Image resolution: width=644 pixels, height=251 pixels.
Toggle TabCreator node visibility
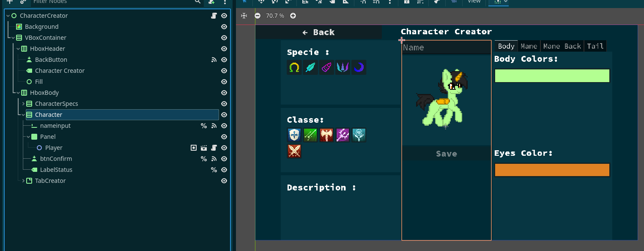(x=224, y=181)
